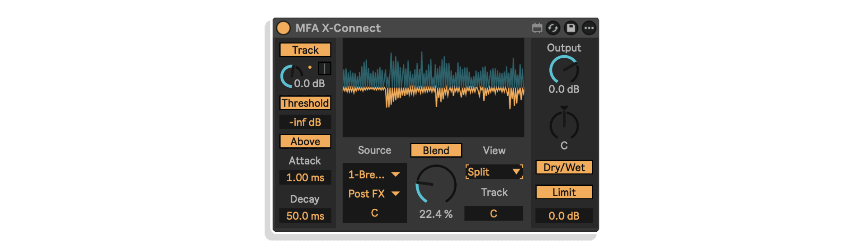Open the Post FX source dropdown
868x249 pixels.
click(x=374, y=193)
